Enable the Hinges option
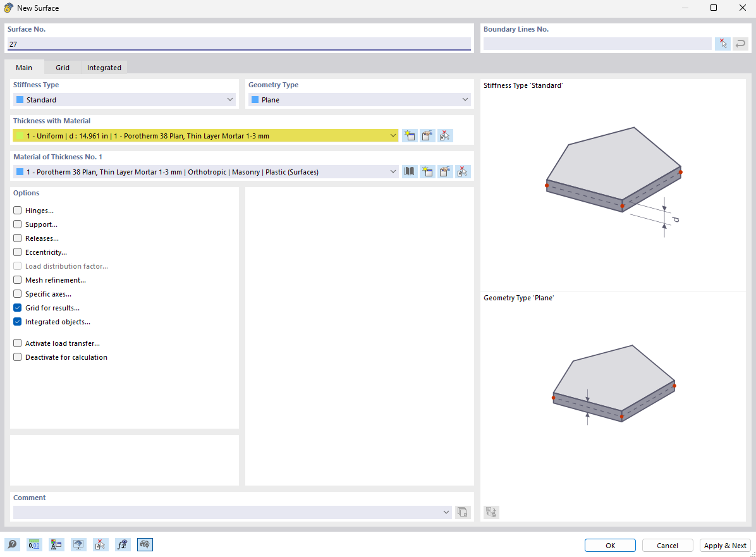The height and width of the screenshot is (557, 756). pyautogui.click(x=17, y=210)
